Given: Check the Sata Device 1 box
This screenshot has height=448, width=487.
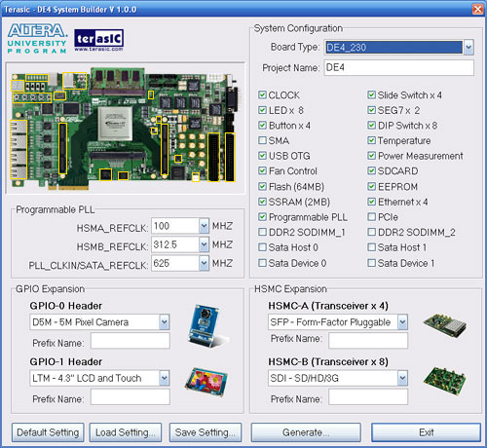Looking at the screenshot, I should pos(371,263).
